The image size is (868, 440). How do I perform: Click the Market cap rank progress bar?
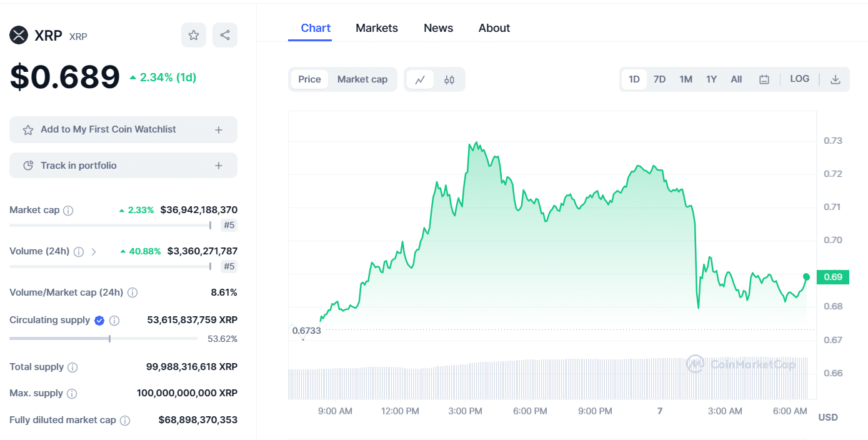(x=111, y=225)
